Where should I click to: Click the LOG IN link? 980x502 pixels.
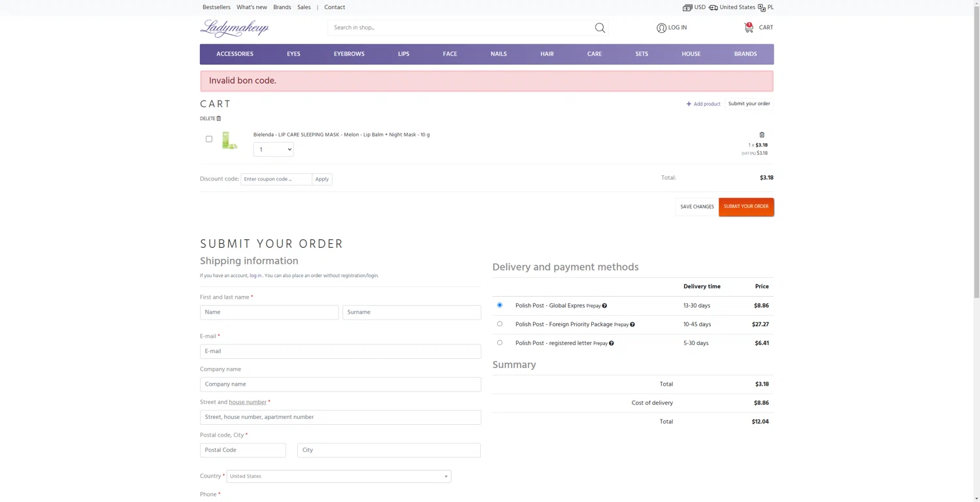[678, 27]
